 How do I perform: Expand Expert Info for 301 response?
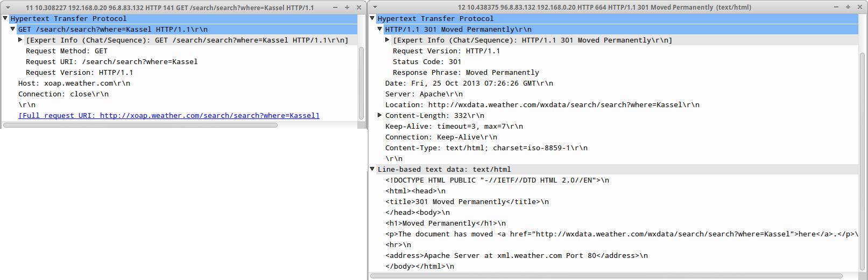[x=387, y=40]
